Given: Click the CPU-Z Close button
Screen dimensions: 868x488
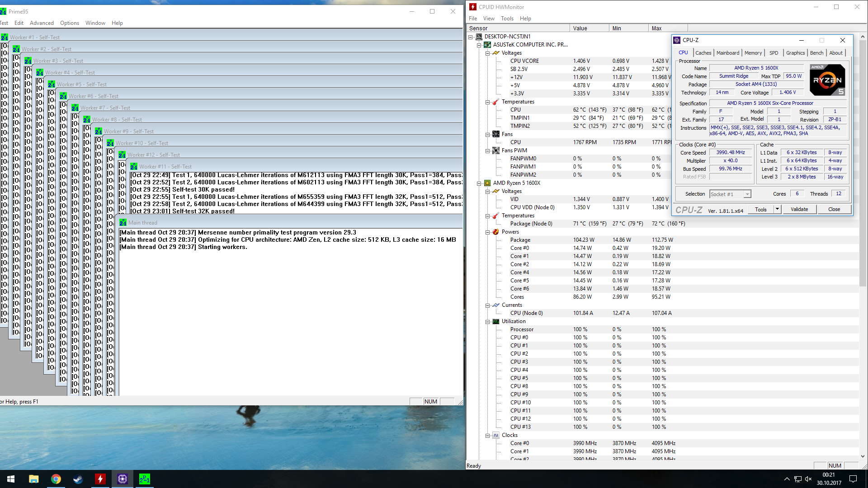Looking at the screenshot, I should pyautogui.click(x=834, y=209).
